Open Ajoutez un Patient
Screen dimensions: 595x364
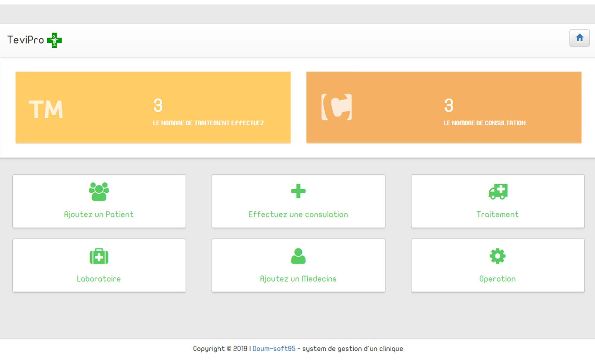pyautogui.click(x=99, y=214)
